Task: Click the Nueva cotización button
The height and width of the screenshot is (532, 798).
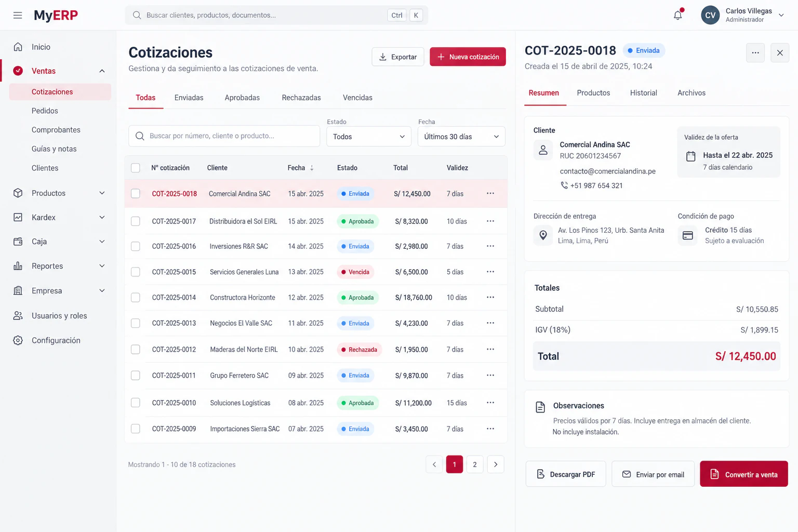Action: [x=468, y=57]
